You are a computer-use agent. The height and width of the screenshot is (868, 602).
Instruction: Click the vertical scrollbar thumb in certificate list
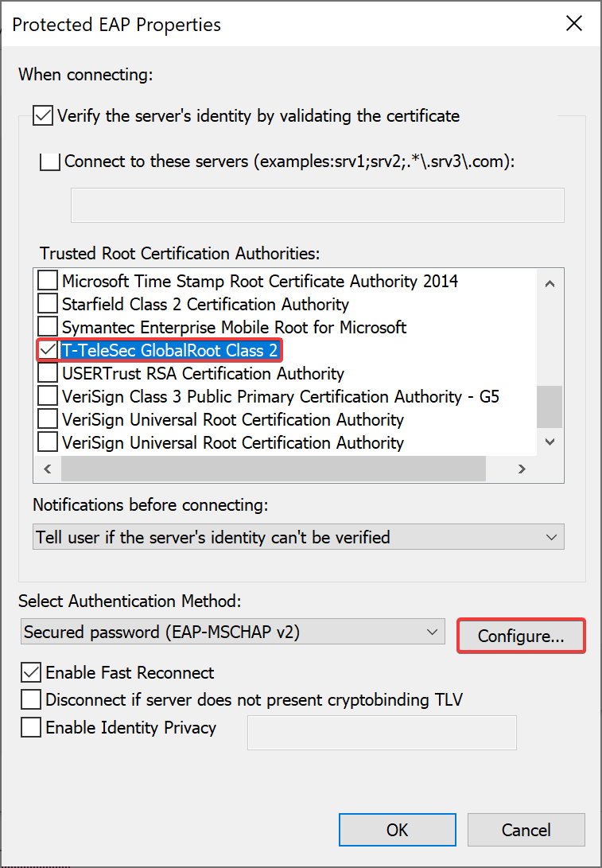550,407
